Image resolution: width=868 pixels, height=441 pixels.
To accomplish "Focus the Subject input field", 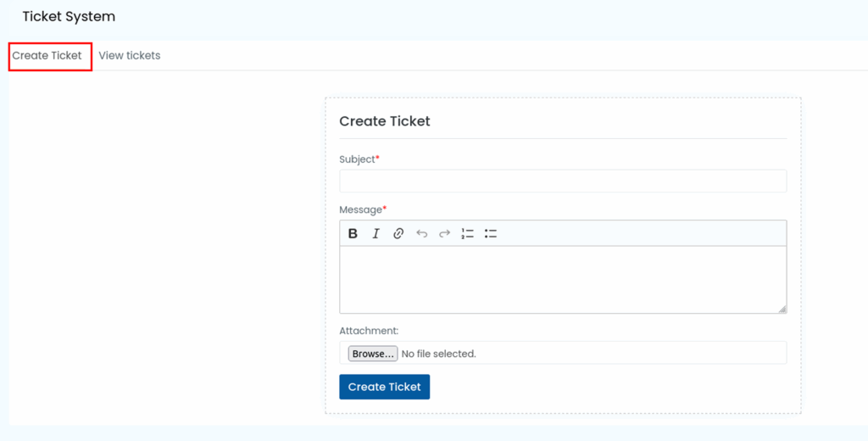I will 562,181.
